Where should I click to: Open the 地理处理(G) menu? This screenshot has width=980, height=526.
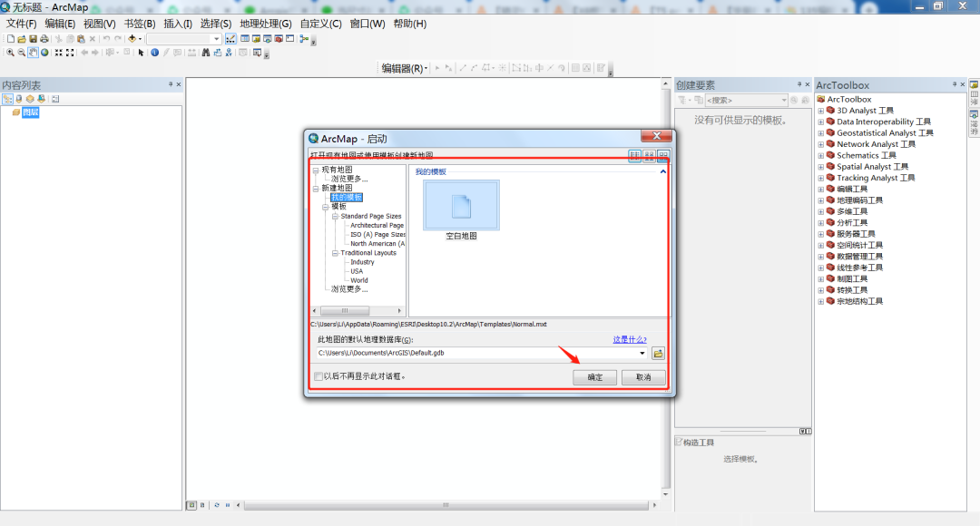tap(265, 24)
